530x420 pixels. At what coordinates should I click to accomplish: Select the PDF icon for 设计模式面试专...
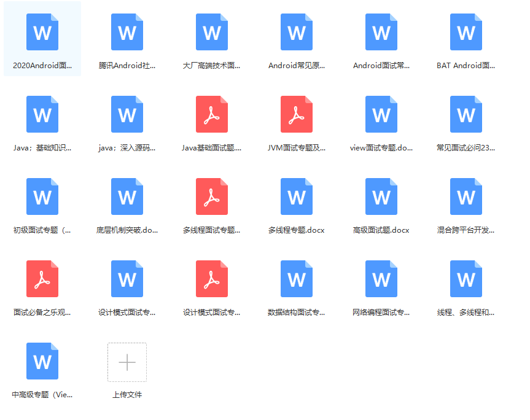coord(212,279)
